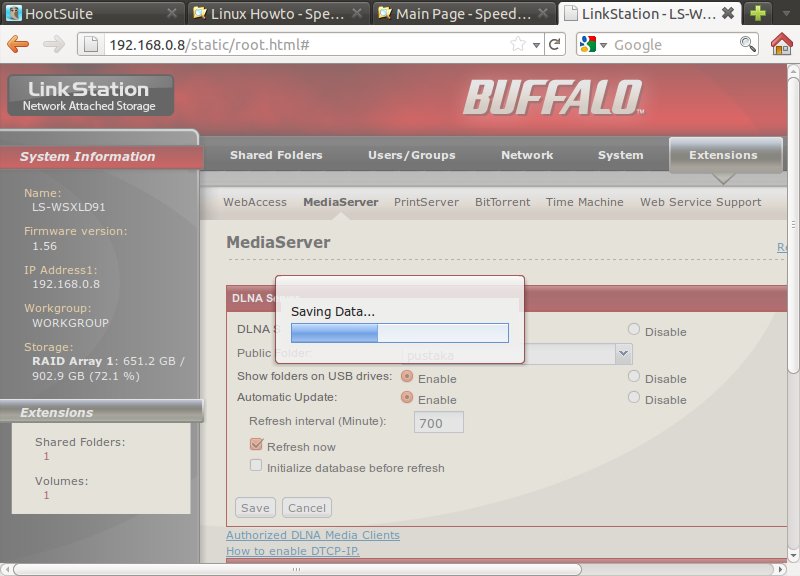Enable Show folders on USB drives
The height and width of the screenshot is (576, 800).
pyautogui.click(x=407, y=377)
